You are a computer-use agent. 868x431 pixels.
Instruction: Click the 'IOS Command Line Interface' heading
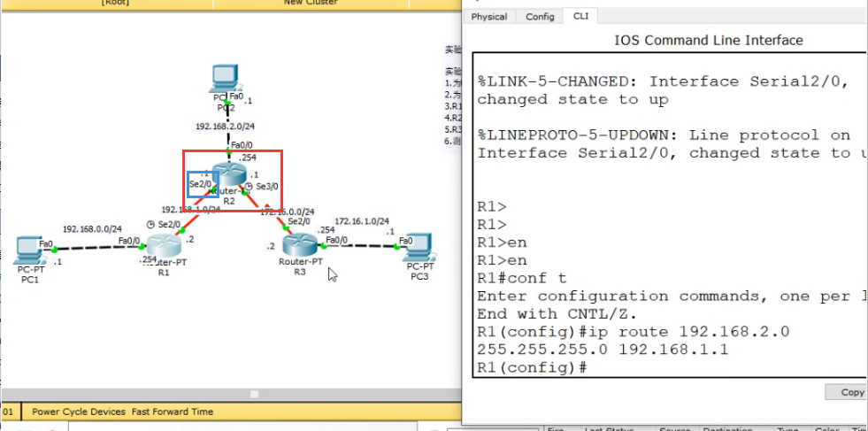[x=709, y=41]
